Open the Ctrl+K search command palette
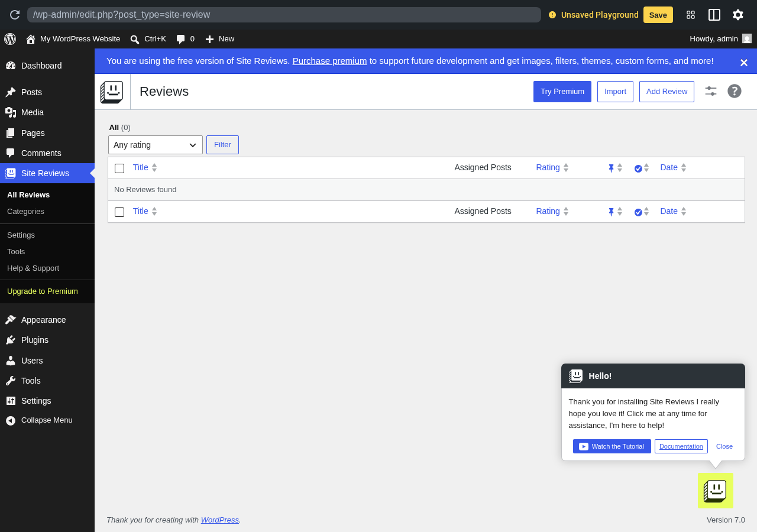 point(148,39)
